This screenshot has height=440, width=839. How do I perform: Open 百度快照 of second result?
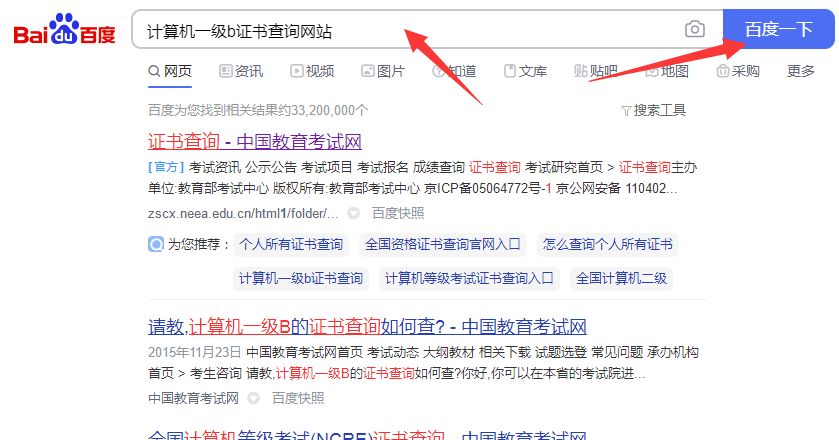click(x=298, y=398)
